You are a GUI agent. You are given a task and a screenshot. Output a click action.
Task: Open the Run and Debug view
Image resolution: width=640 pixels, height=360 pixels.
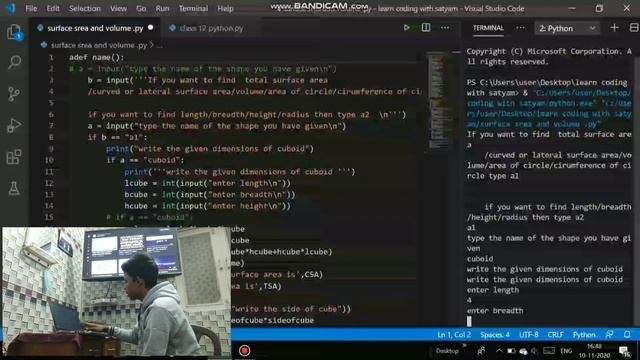pyautogui.click(x=14, y=125)
